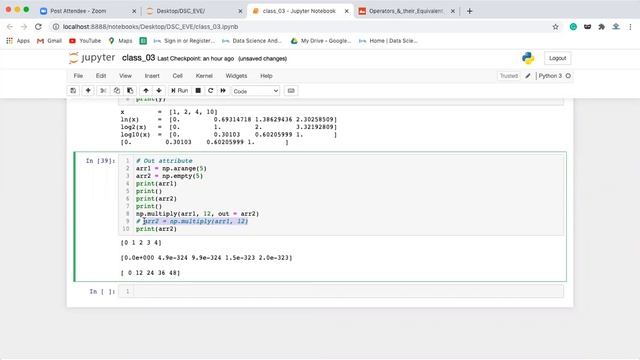Open the My Drive - Google bookmark
The width and height of the screenshot is (640, 360).
pos(321,41)
